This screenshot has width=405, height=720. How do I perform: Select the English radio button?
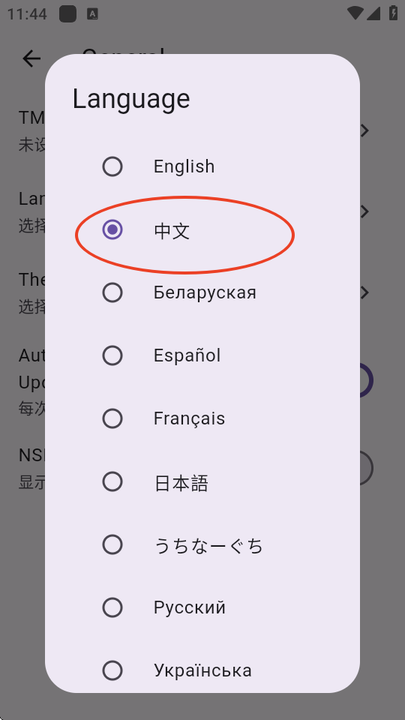pyautogui.click(x=112, y=166)
